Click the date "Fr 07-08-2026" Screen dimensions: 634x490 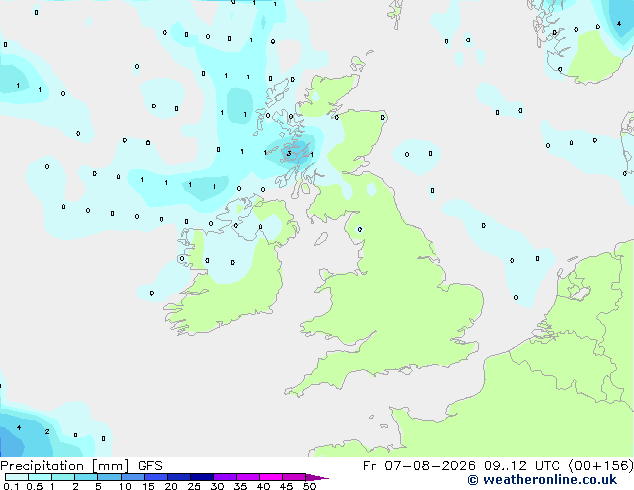pos(419,466)
